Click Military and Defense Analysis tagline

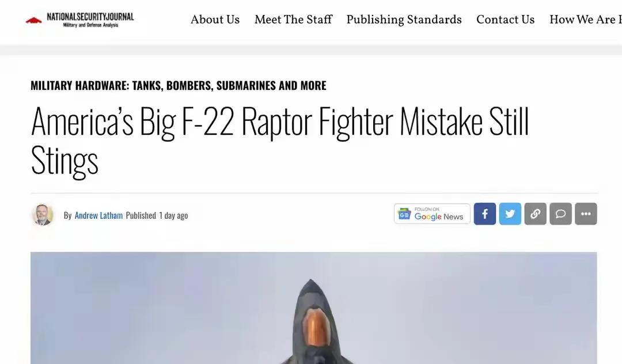click(x=90, y=25)
